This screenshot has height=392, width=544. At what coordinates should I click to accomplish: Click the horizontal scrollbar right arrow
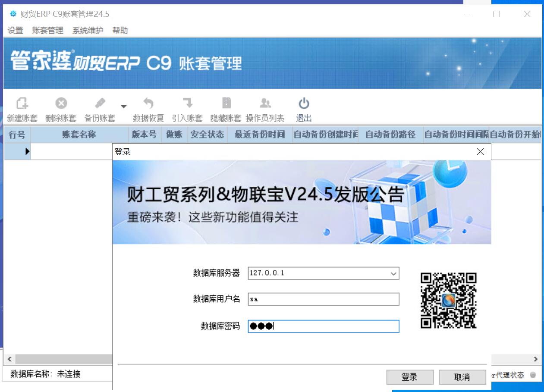(535, 359)
